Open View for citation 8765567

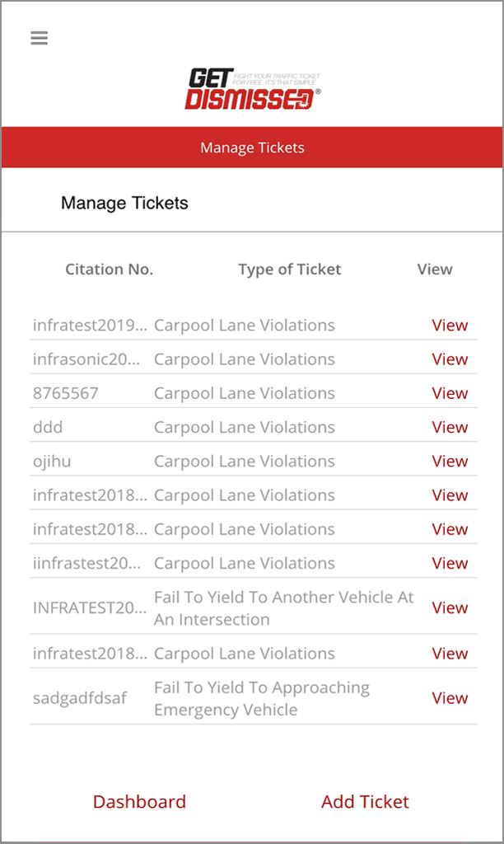[450, 393]
